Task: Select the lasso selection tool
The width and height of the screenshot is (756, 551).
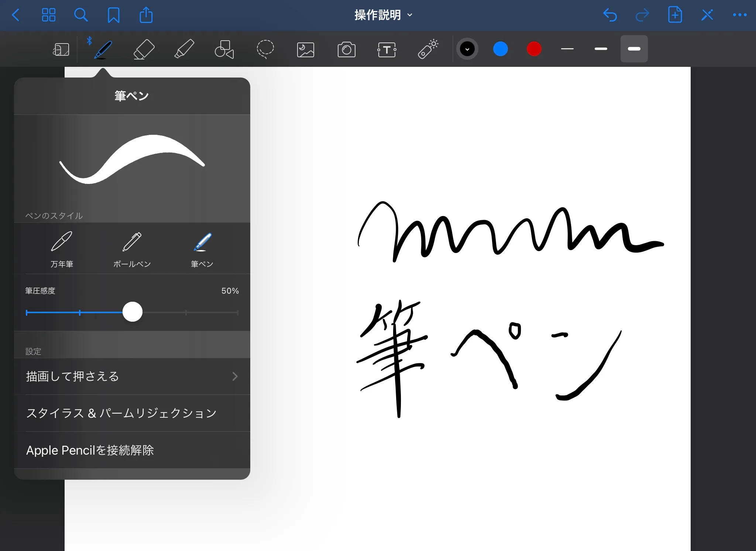Action: (265, 49)
